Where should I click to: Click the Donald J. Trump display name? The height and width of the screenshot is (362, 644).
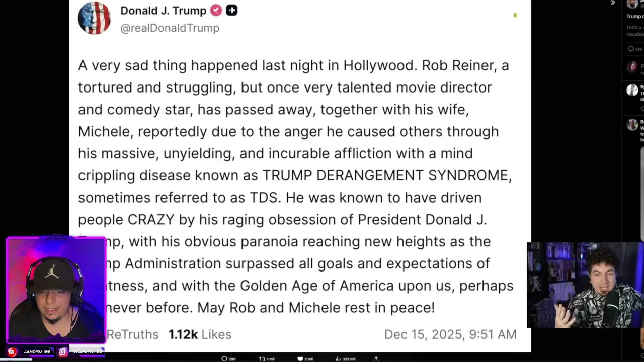(x=163, y=10)
